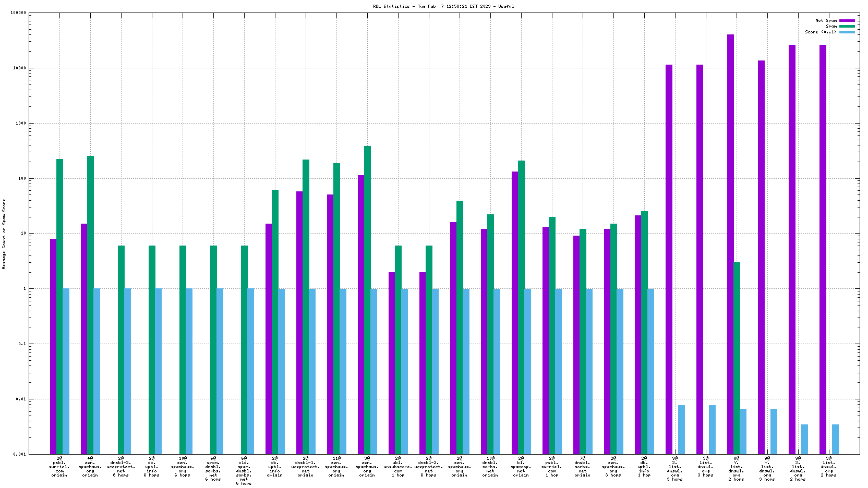This screenshot has height=488, width=868.
Task: Click the purple Not Spam legend swatch
Action: coord(847,20)
